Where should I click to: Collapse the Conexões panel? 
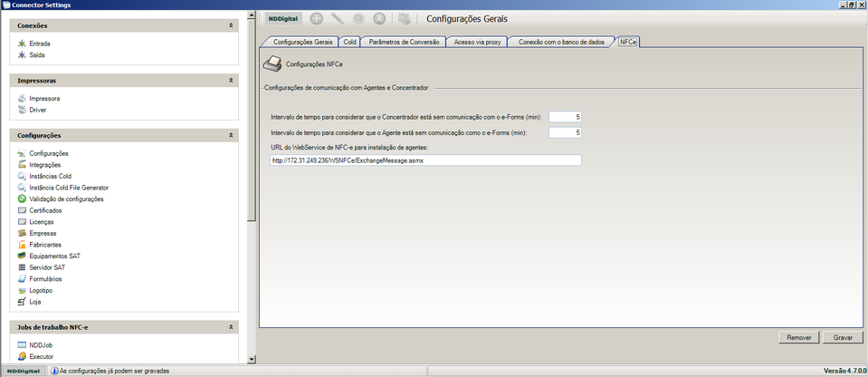(x=230, y=25)
